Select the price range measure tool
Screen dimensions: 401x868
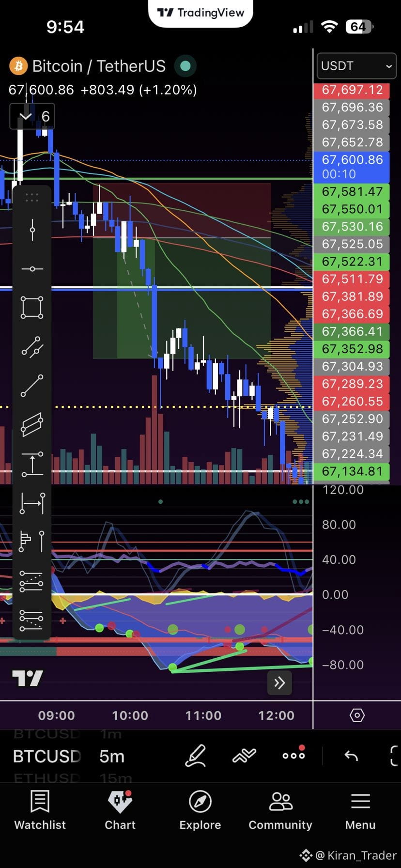coord(32,464)
